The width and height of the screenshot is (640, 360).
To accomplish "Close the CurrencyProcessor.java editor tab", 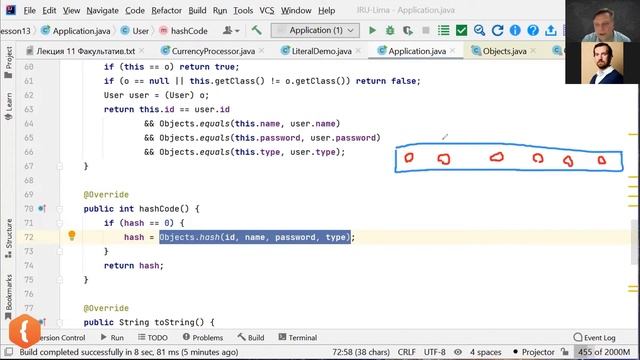I will [262, 51].
